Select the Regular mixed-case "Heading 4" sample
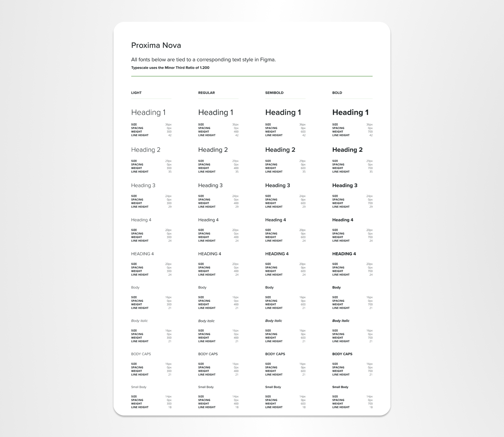 (208, 220)
